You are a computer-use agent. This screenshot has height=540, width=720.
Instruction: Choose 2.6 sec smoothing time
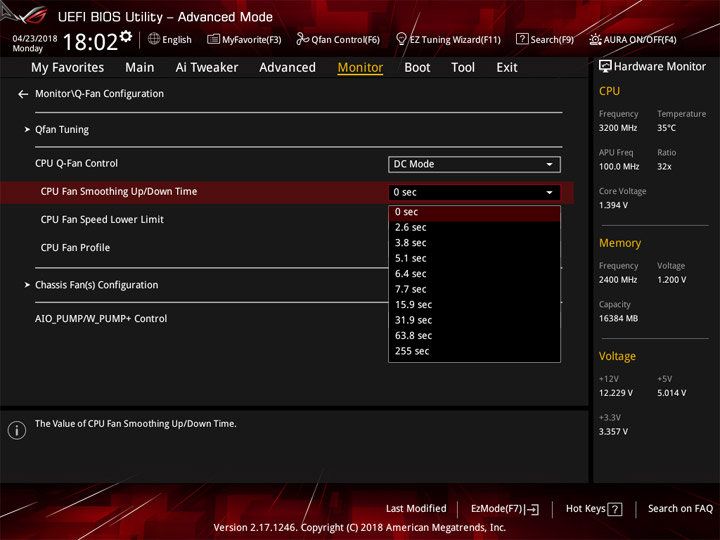(474, 228)
